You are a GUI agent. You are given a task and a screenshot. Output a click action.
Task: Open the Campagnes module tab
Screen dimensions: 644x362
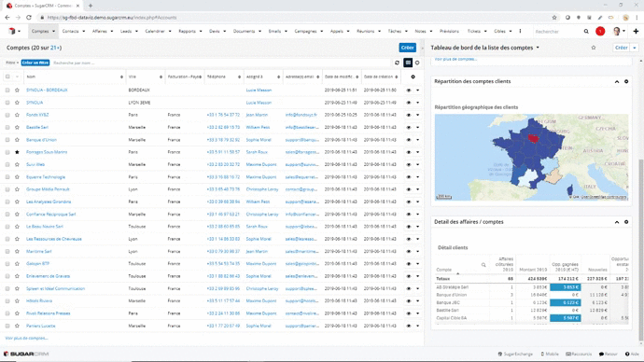[x=305, y=31]
